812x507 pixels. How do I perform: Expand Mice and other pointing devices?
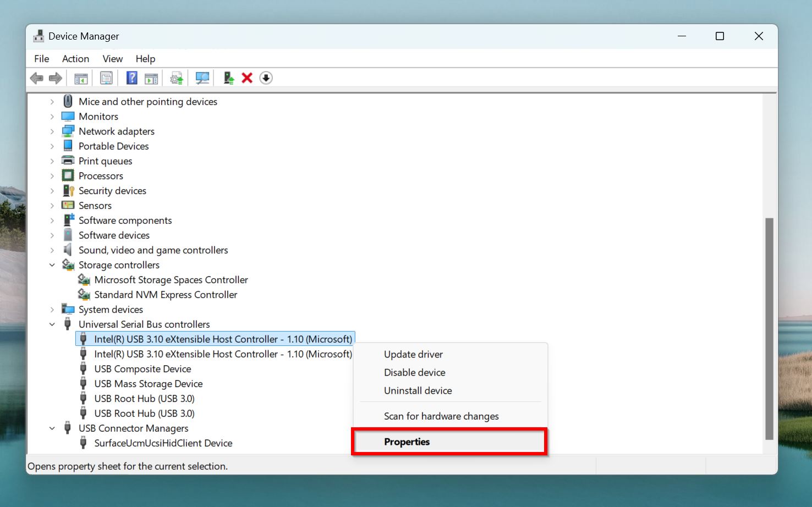point(52,102)
